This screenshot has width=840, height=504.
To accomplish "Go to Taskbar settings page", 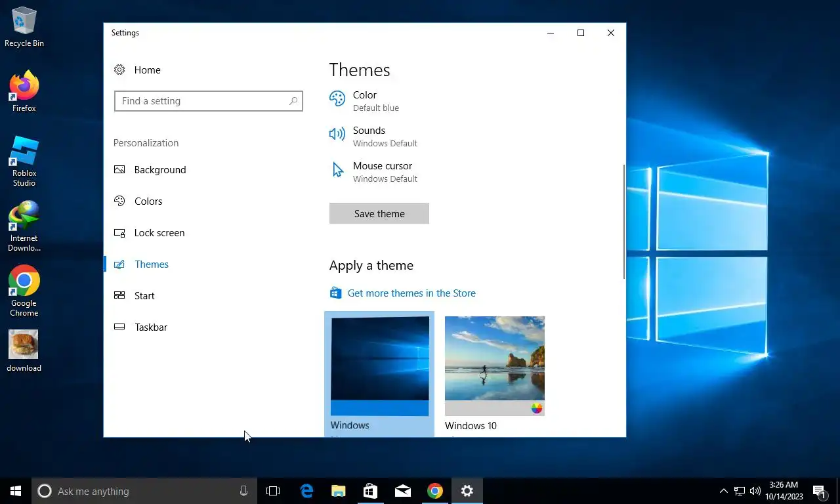I will click(x=151, y=327).
